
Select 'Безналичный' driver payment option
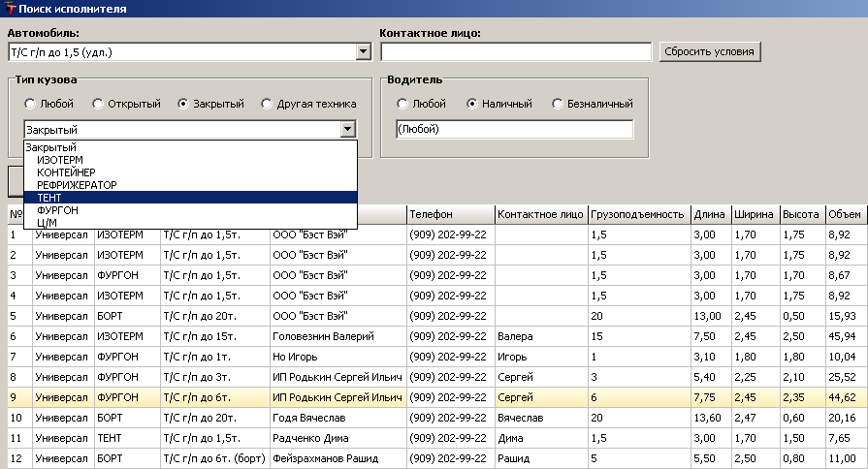(x=558, y=104)
